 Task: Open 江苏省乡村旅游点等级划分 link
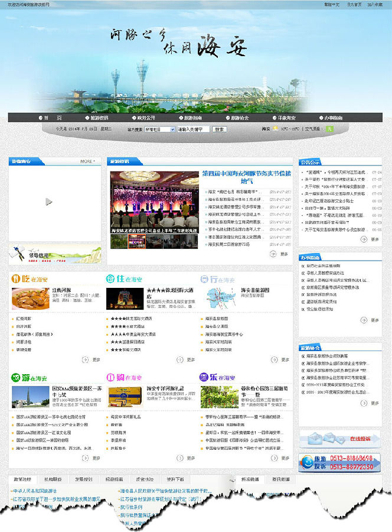[x=161, y=499]
